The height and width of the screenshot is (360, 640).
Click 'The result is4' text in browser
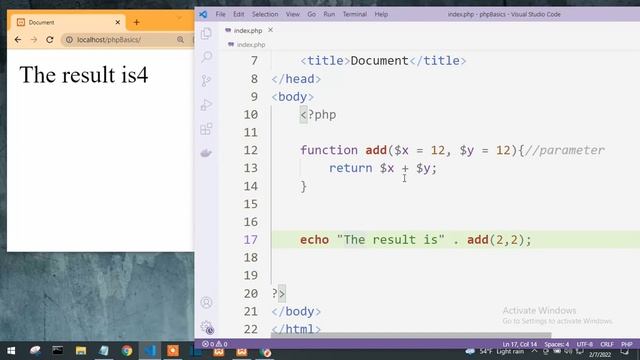[x=84, y=75]
